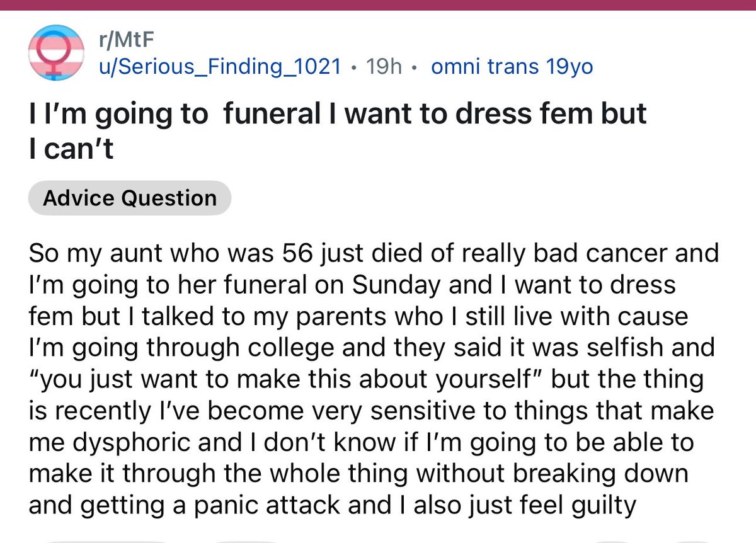Click "I can't" on the title's second line
This screenshot has width=756, height=543.
pos(71,149)
